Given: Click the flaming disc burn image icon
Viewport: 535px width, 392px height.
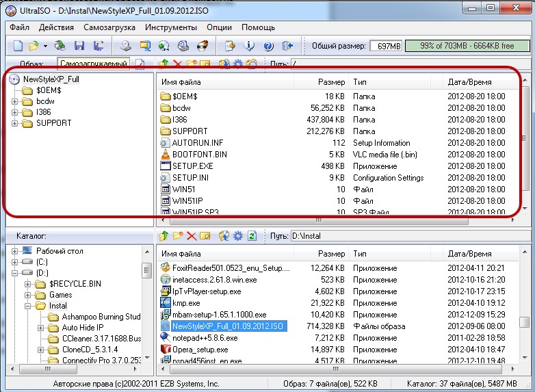Looking at the screenshot, I should tap(203, 46).
